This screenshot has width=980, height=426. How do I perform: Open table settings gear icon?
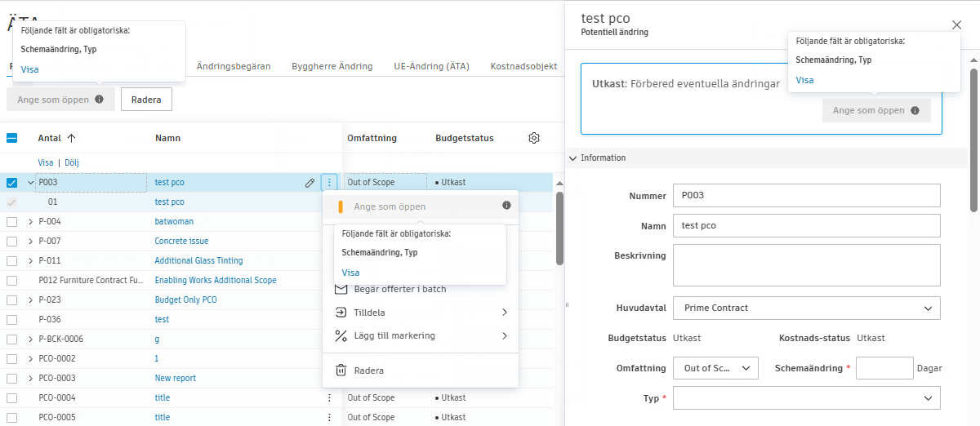534,138
